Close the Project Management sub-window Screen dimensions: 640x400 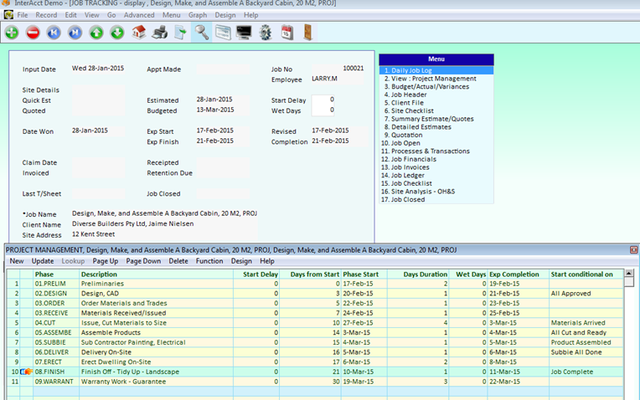(633, 250)
